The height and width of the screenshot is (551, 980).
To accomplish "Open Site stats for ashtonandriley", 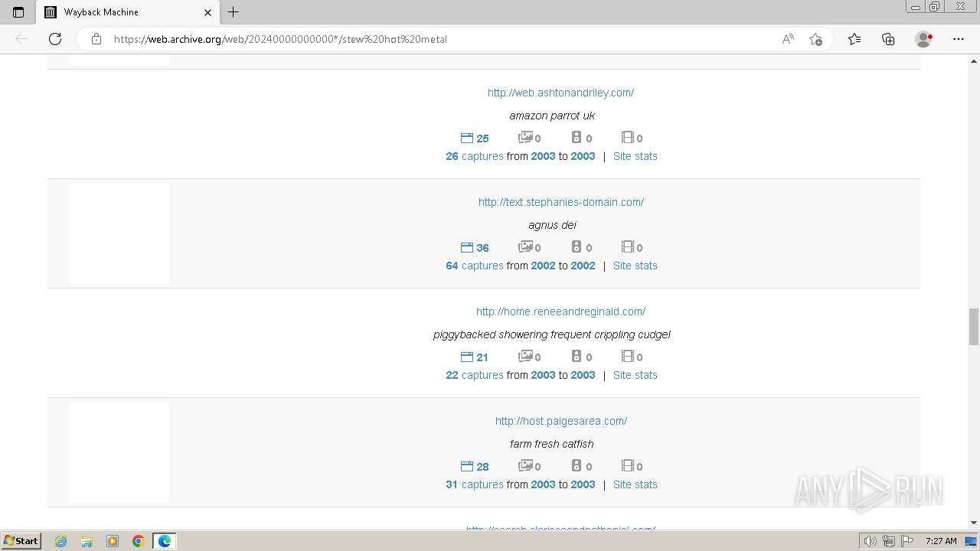I will (x=635, y=156).
